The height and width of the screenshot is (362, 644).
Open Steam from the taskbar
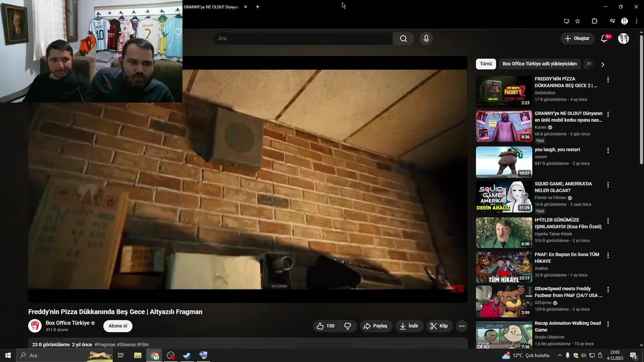point(187,355)
